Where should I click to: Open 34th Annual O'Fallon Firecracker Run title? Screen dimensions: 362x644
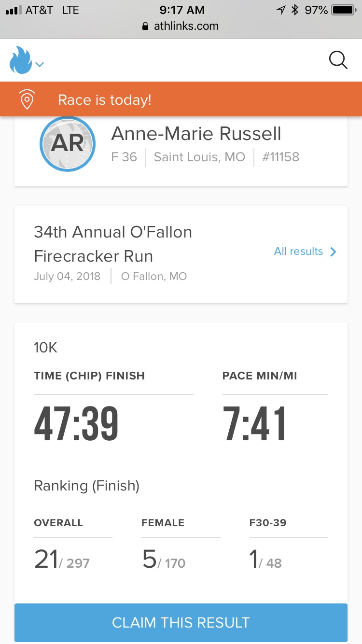(113, 244)
